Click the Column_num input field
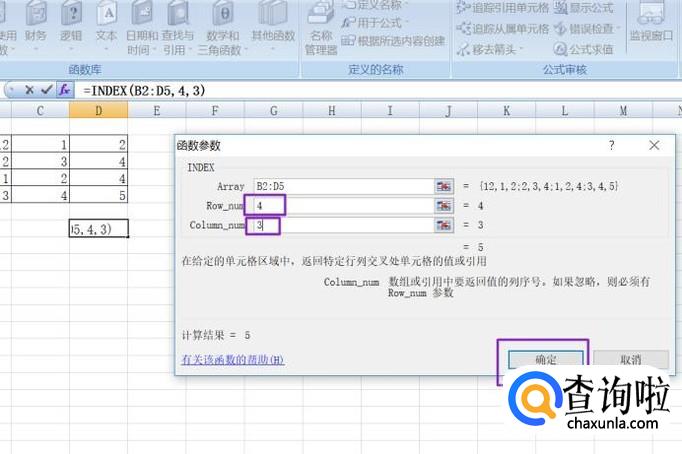The width and height of the screenshot is (682, 454). pos(344,225)
